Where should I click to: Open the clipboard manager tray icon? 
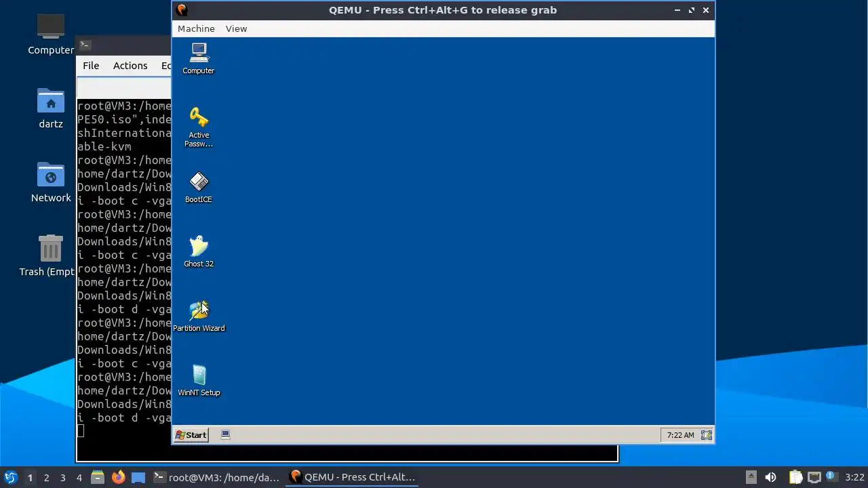795,477
